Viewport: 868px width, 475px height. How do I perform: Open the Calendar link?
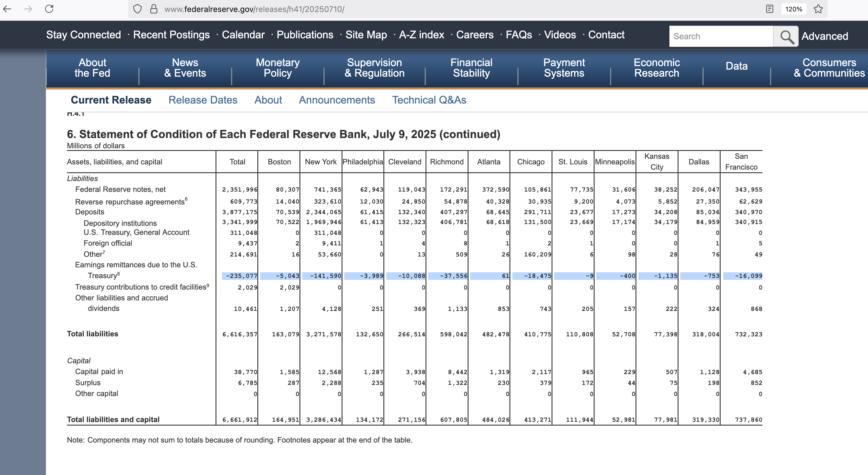coord(243,35)
